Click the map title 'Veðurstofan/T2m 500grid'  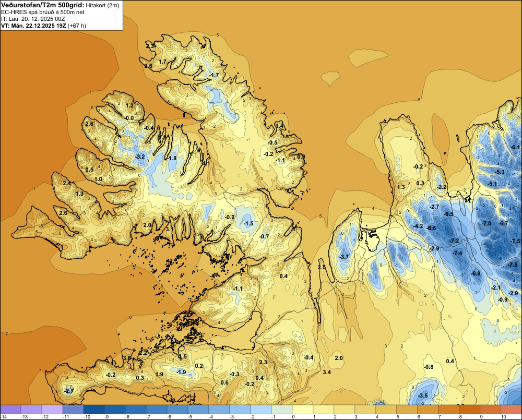pos(43,5)
